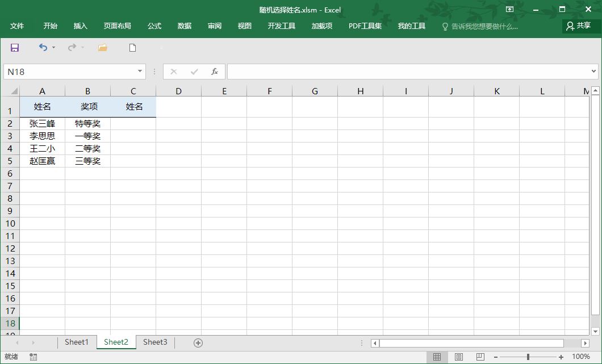Click the Open folder icon
This screenshot has width=602, height=364.
(x=102, y=48)
